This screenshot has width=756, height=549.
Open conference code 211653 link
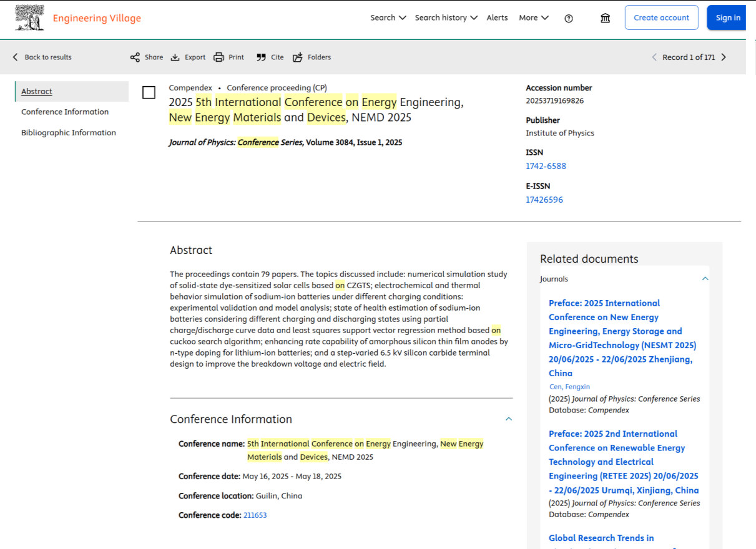[x=255, y=515]
